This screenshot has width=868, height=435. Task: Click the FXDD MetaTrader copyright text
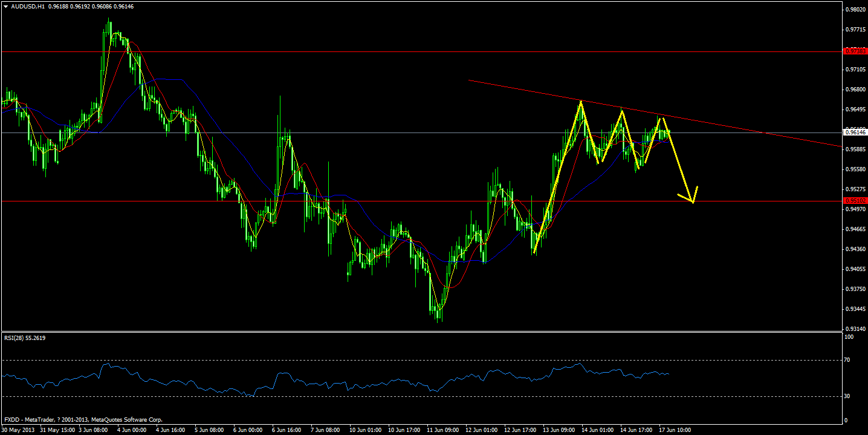click(x=83, y=419)
